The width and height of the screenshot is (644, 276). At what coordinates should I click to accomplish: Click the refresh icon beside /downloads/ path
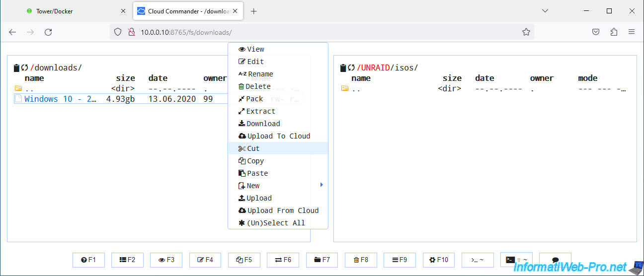coord(25,68)
